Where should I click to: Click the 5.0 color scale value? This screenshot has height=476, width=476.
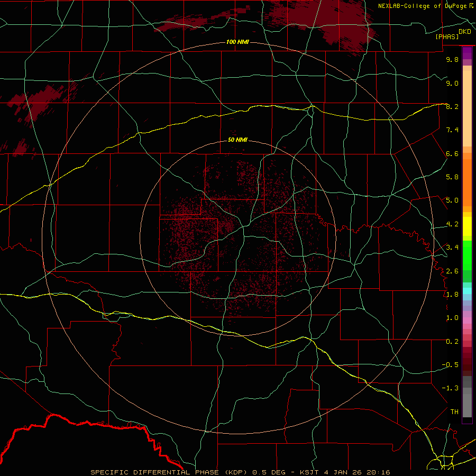coord(452,200)
